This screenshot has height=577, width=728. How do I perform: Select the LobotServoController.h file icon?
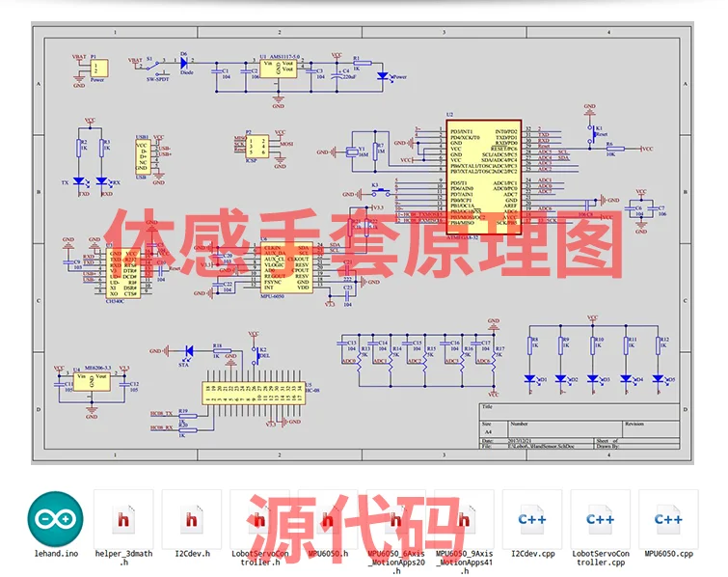coord(259,519)
